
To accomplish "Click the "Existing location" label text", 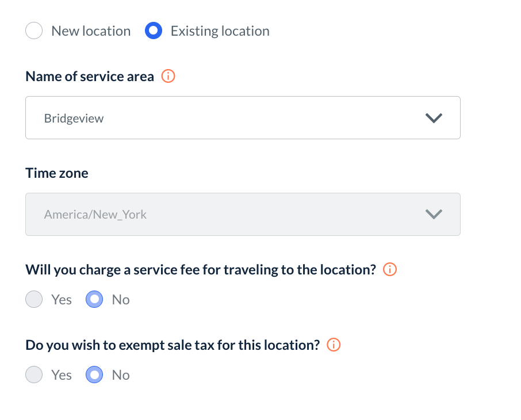I will pyautogui.click(x=220, y=31).
